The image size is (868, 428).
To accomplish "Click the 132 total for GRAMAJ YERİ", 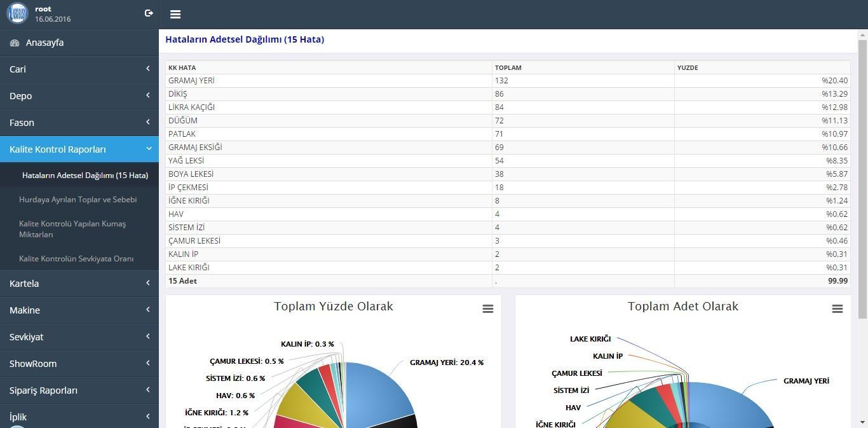I will pyautogui.click(x=501, y=81).
